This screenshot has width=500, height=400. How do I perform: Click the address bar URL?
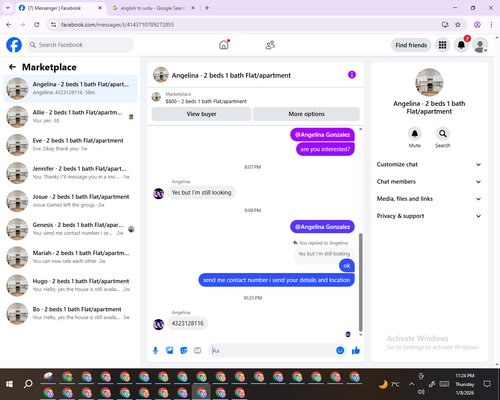point(117,25)
